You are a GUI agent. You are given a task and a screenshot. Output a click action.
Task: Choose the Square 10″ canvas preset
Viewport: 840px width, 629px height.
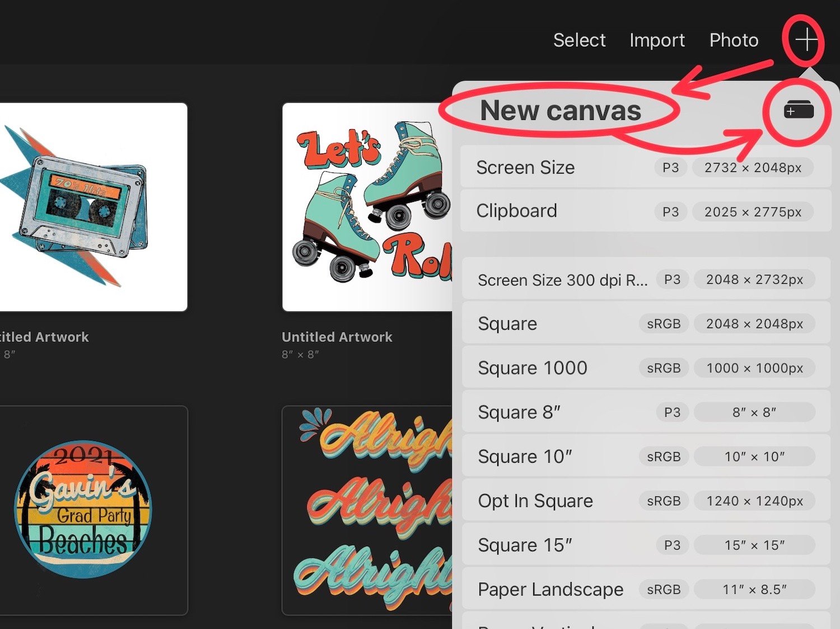point(644,457)
